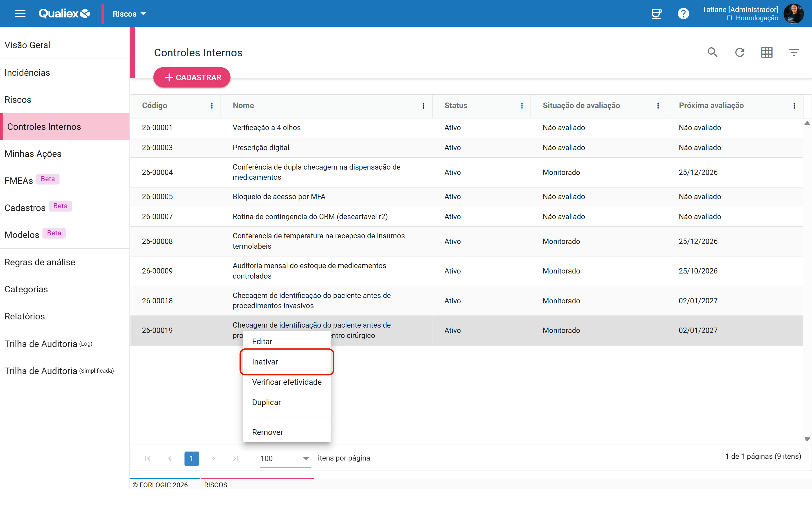
Task: Select Inativar in the context menu
Action: point(286,362)
